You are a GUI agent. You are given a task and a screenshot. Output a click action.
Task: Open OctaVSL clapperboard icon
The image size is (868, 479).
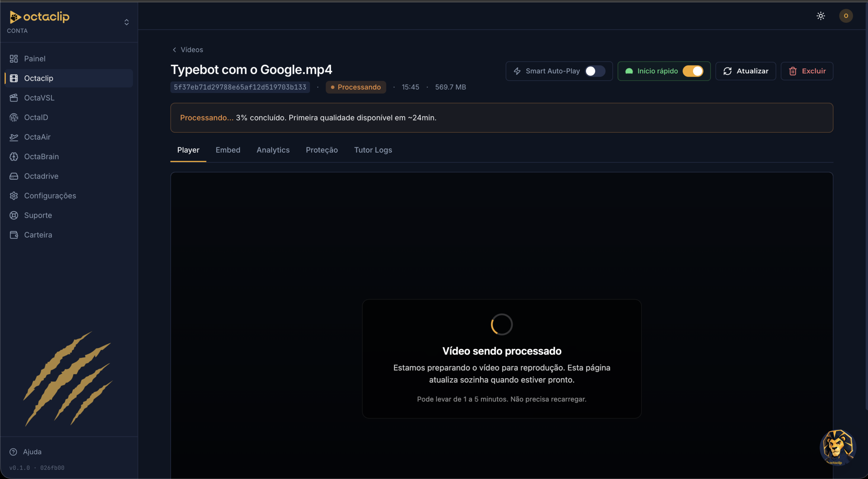coord(14,98)
